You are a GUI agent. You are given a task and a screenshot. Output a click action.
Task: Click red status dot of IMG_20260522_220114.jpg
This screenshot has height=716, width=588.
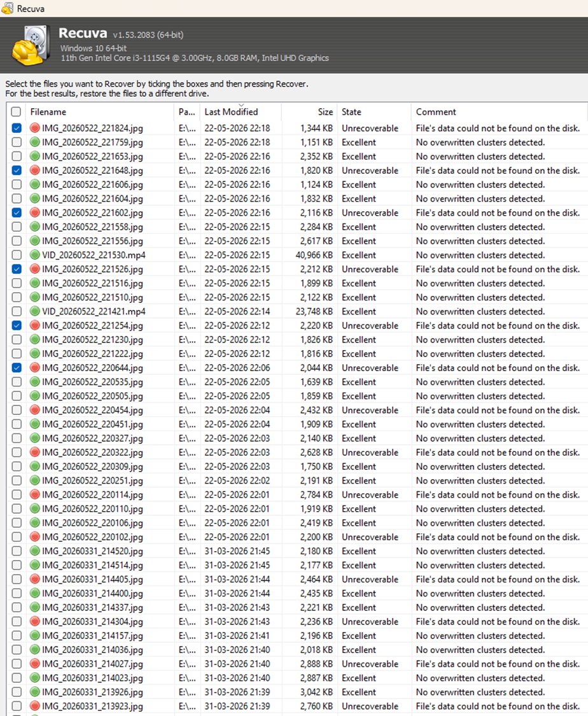(x=35, y=495)
